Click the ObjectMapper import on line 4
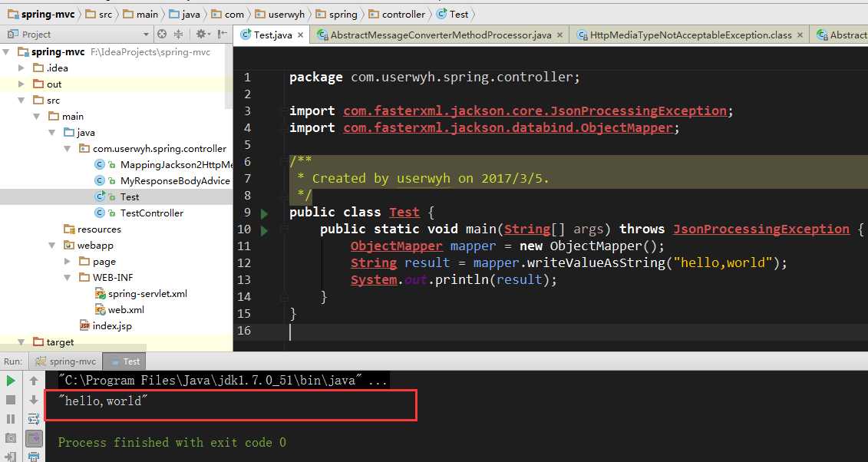This screenshot has width=868, height=462. pyautogui.click(x=507, y=128)
